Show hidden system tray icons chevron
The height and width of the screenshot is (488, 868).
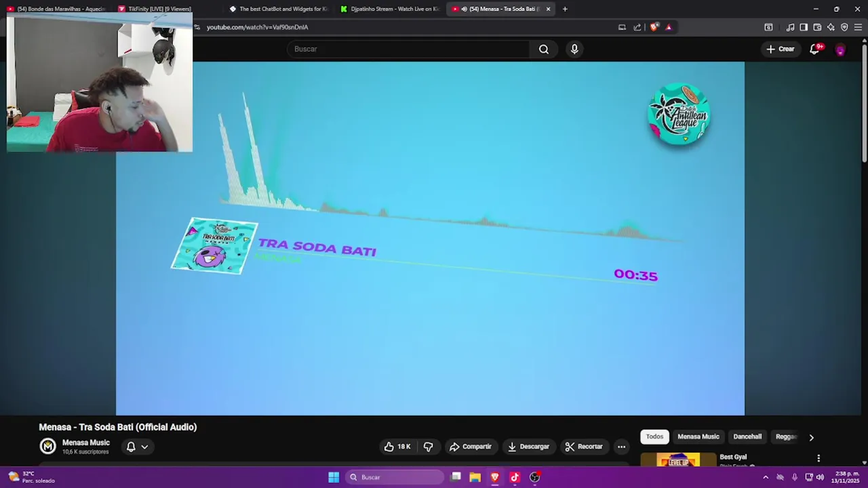pos(766,477)
